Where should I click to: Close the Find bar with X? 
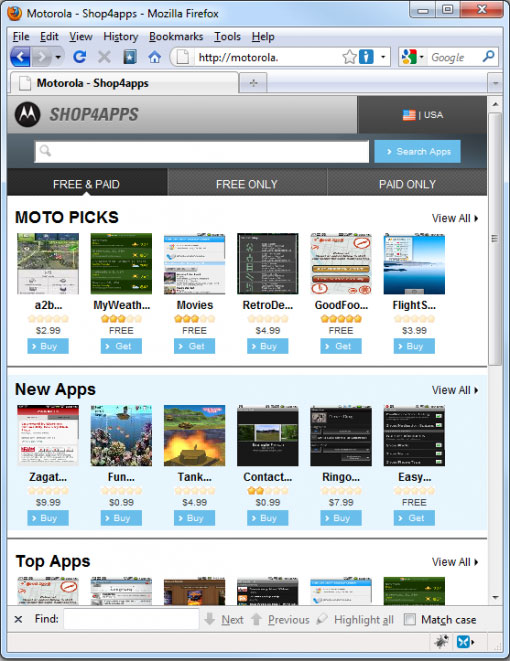(x=18, y=619)
